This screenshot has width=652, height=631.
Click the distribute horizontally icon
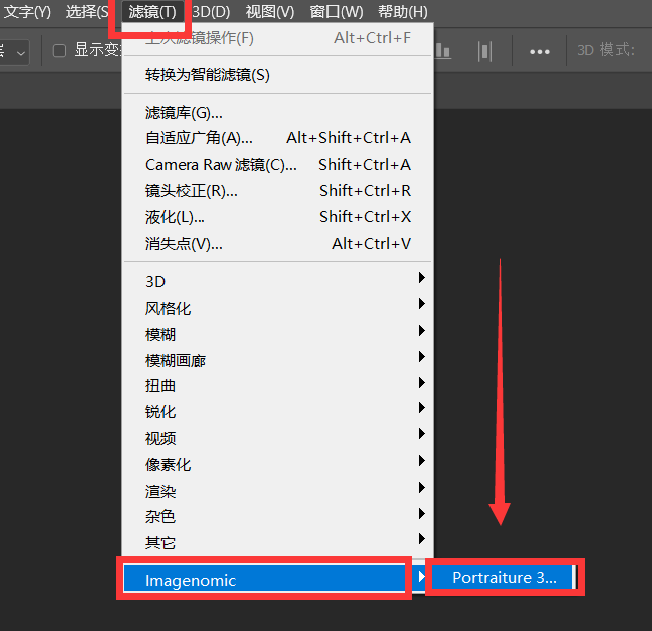click(485, 52)
